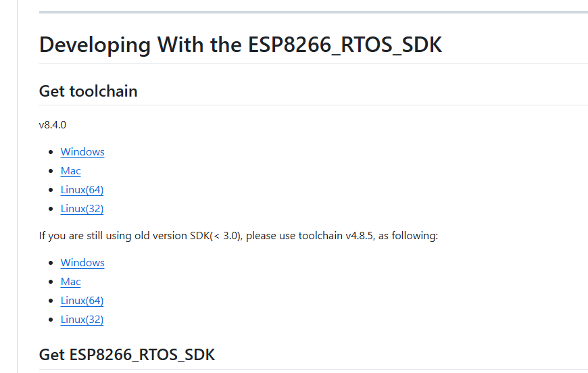
Task: Click the divider line below "Get toolchain"
Action: point(313,105)
